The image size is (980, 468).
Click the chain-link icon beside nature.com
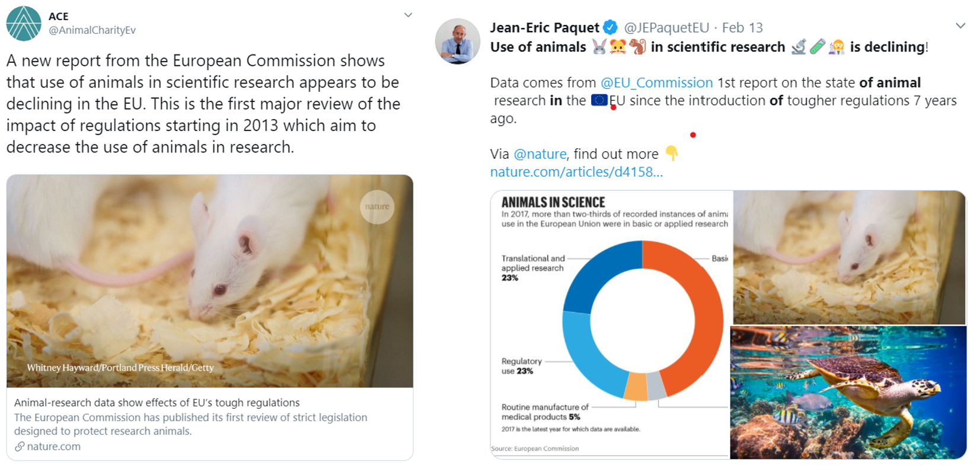[20, 447]
